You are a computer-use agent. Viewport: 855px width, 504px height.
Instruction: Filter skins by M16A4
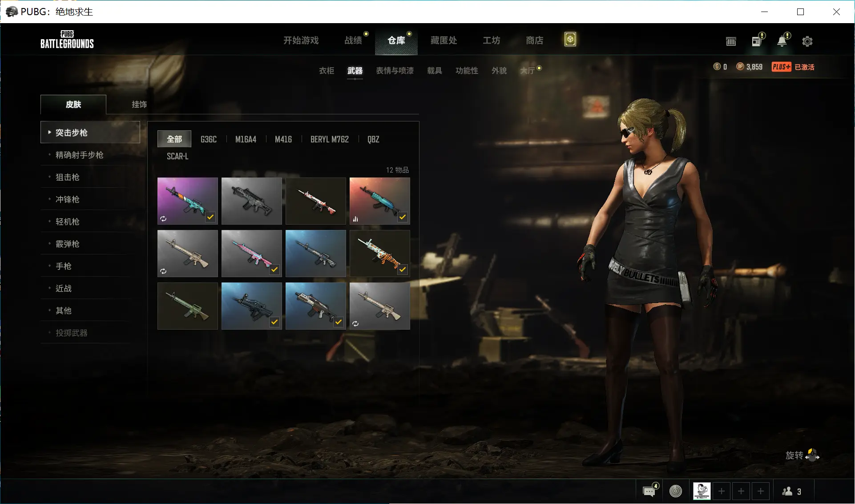click(246, 139)
